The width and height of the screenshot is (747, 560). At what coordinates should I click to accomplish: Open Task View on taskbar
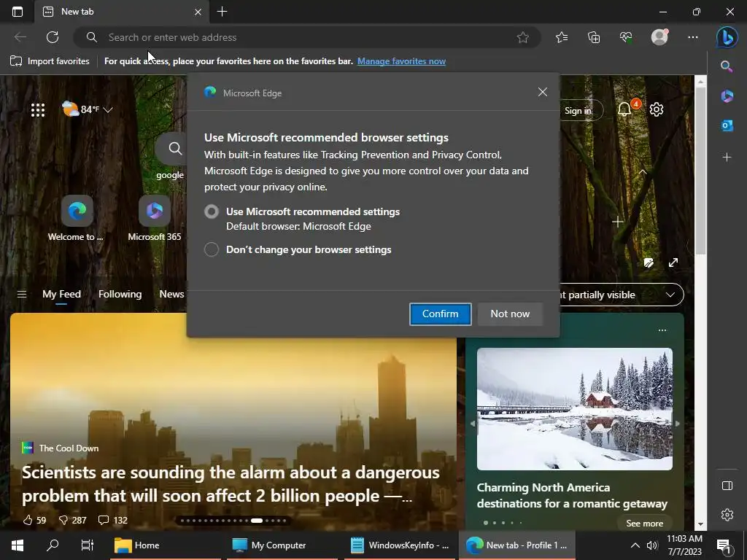(88, 545)
